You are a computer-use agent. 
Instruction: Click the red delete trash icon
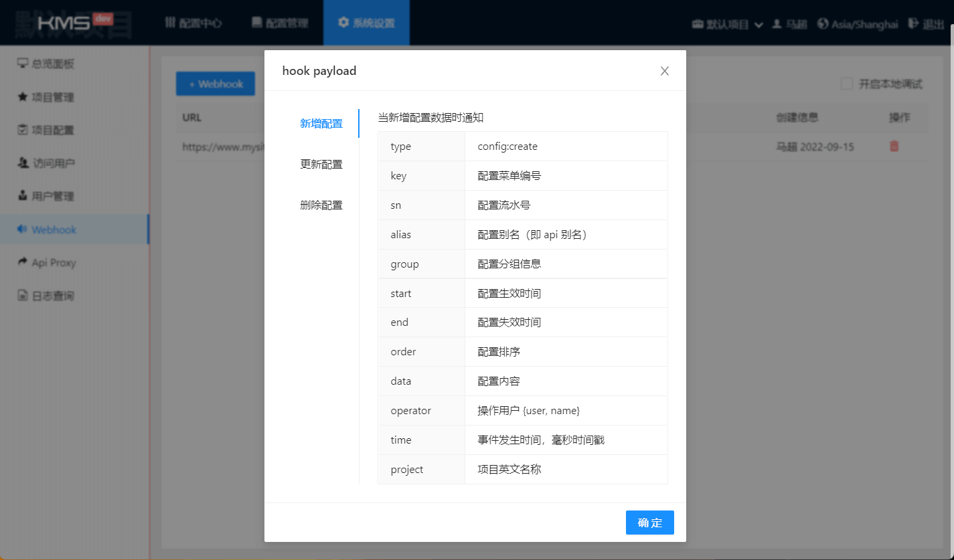point(894,147)
